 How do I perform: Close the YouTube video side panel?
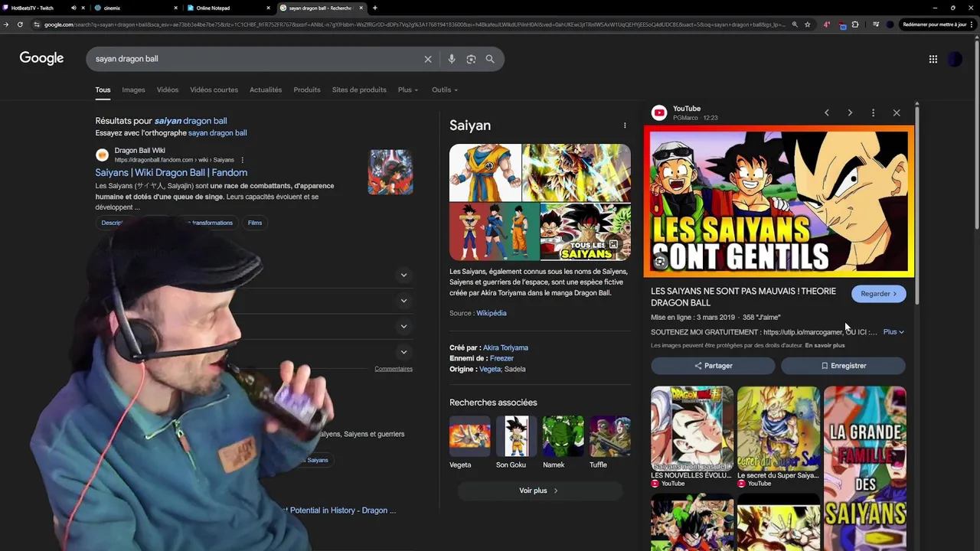pyautogui.click(x=897, y=112)
